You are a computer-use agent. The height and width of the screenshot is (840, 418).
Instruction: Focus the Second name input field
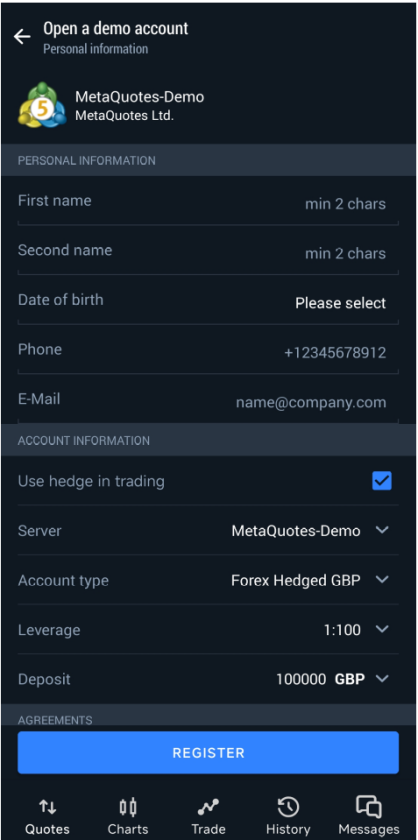pos(208,251)
